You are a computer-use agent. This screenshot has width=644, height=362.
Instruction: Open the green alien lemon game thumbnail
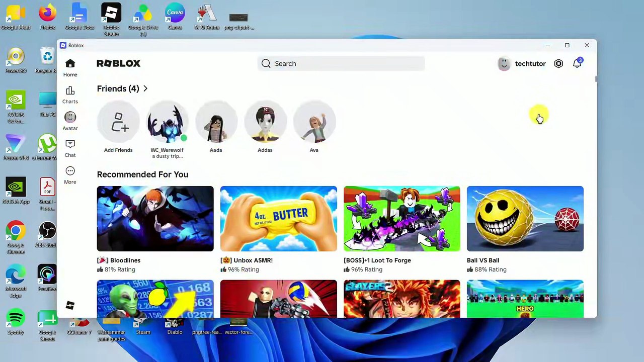point(155,299)
